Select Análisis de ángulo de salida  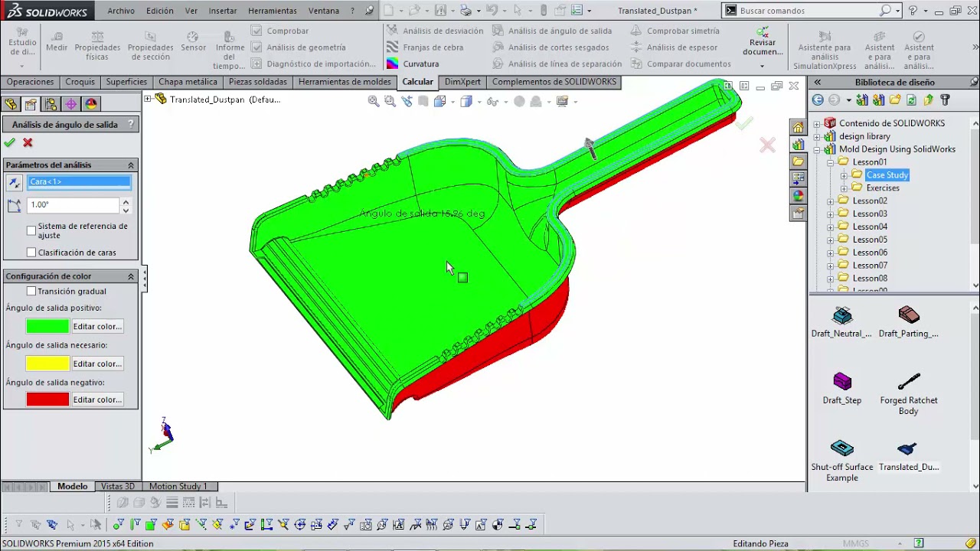tap(552, 31)
